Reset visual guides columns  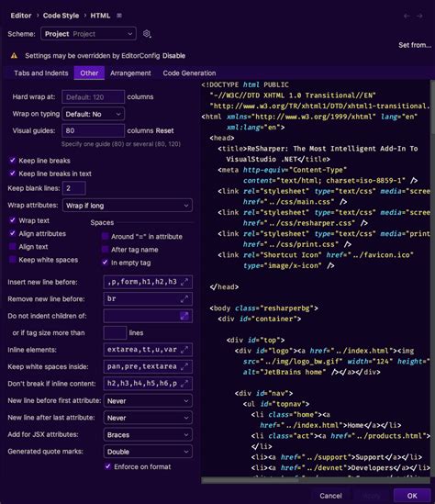(x=164, y=131)
